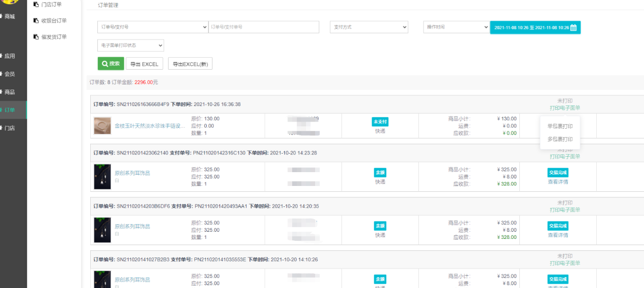Choose 多包裹打印 from the popup menu
Screen dimensions: 644x288
(560, 139)
